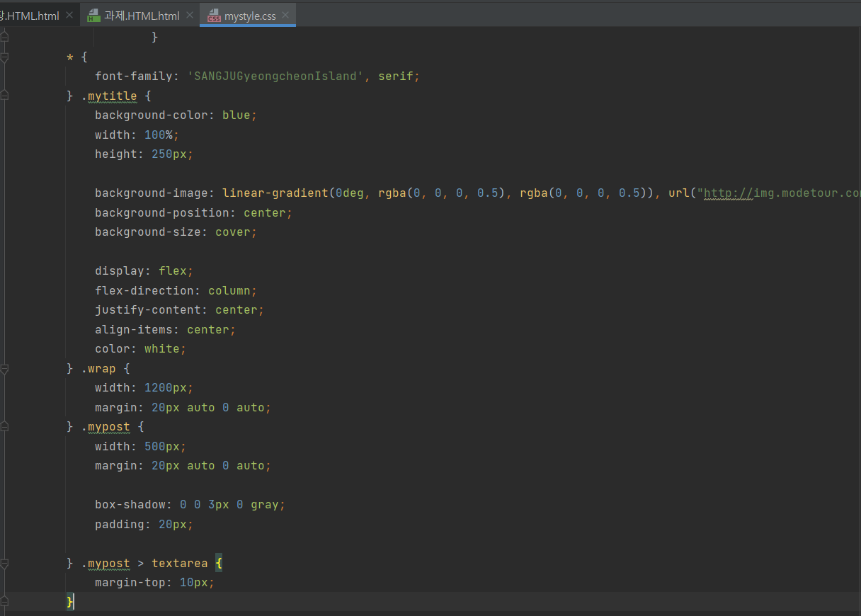Collapse the fold marker at the '.wrap {' line
Image resolution: width=861 pixels, height=616 pixels.
pos(4,368)
